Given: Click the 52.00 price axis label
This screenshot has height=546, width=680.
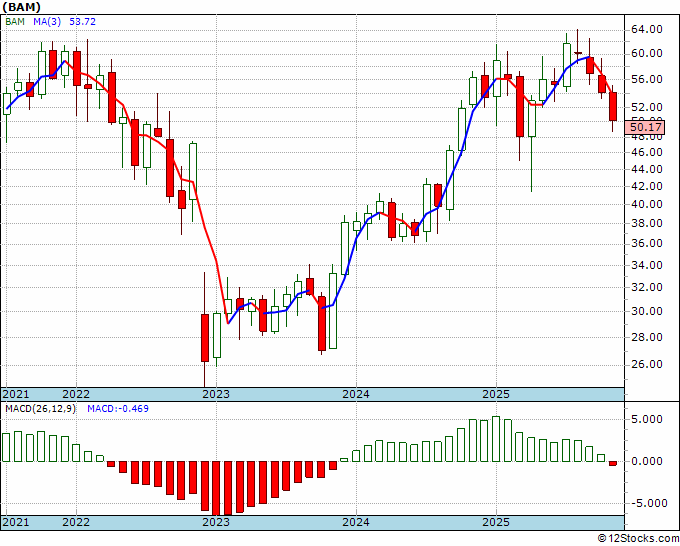Looking at the screenshot, I should tap(647, 107).
